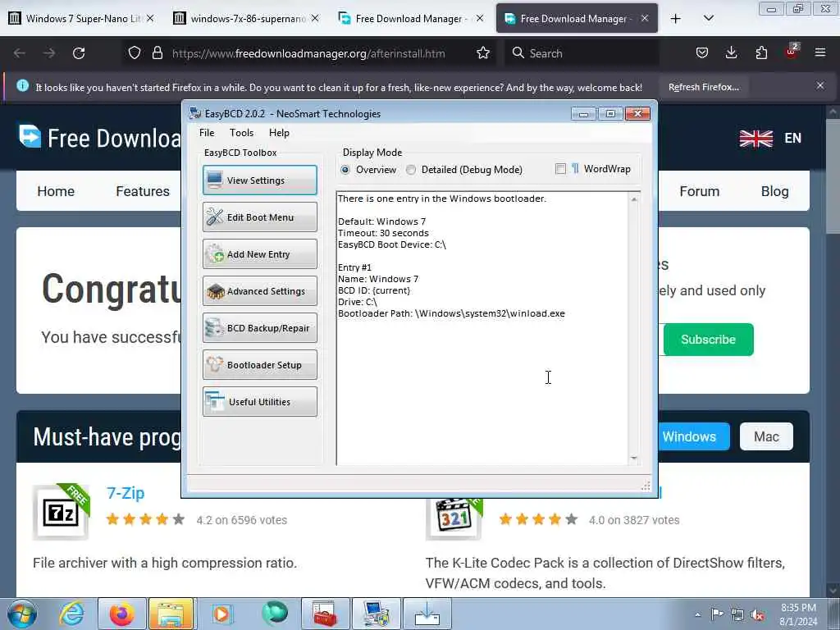This screenshot has height=630, width=840.
Task: Bookmark this page with the star icon
Action: [x=483, y=53]
